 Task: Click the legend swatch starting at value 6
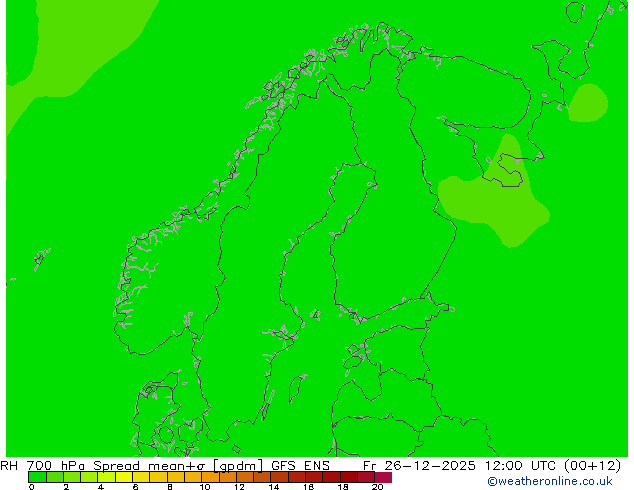(x=141, y=477)
